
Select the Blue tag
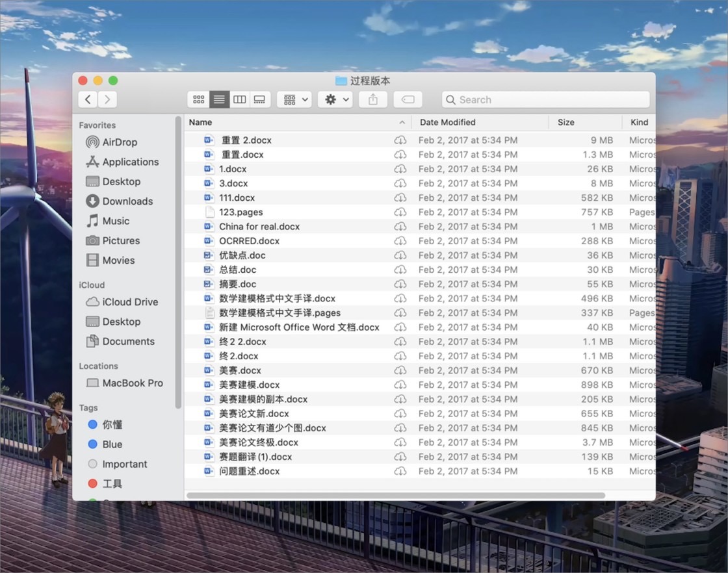pyautogui.click(x=105, y=444)
